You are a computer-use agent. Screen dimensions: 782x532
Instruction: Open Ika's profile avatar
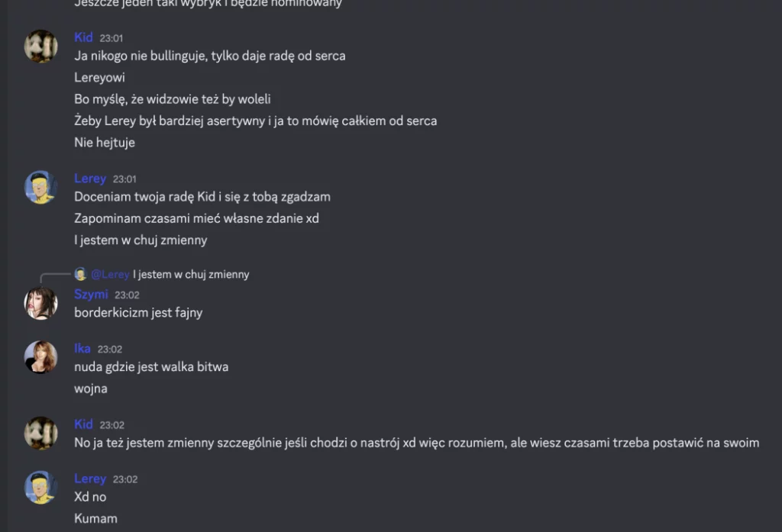[x=41, y=357]
